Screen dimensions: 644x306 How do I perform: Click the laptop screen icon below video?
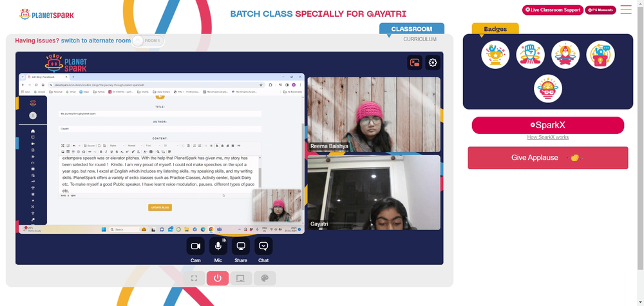coord(241,278)
